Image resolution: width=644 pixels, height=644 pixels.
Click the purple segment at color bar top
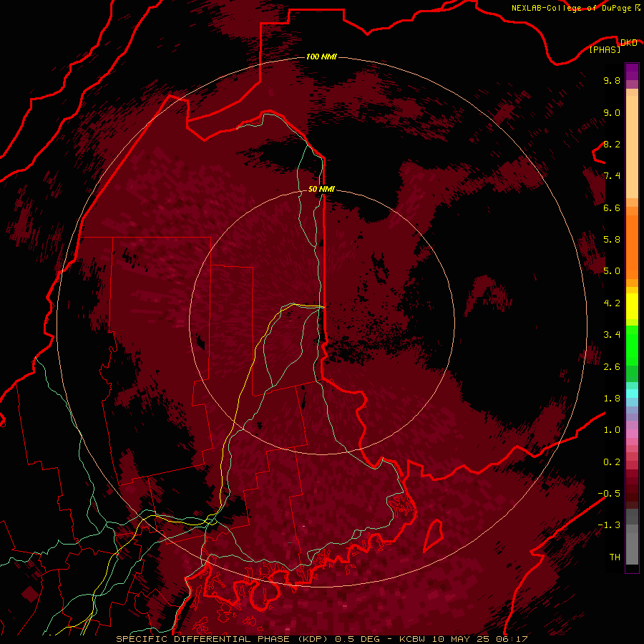(632, 72)
